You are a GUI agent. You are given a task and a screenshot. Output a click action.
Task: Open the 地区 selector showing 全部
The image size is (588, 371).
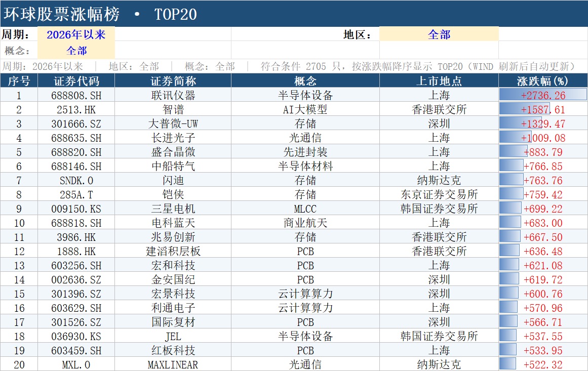pyautogui.click(x=439, y=34)
